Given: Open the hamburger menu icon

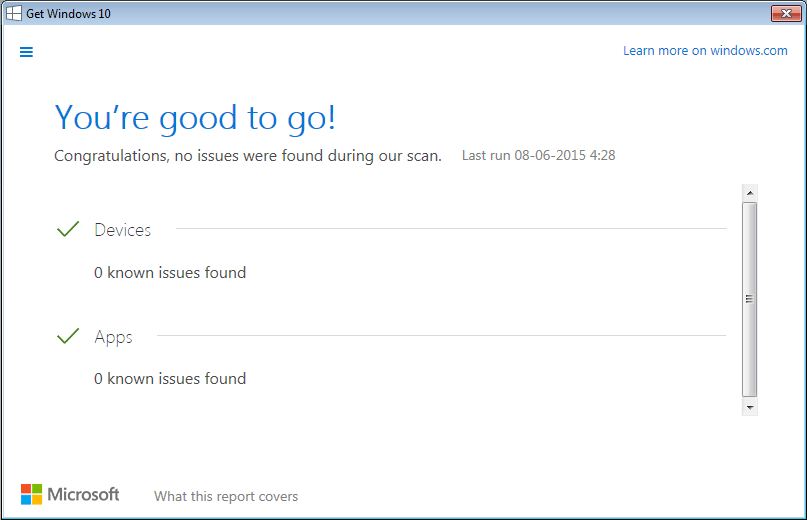Looking at the screenshot, I should pyautogui.click(x=26, y=52).
